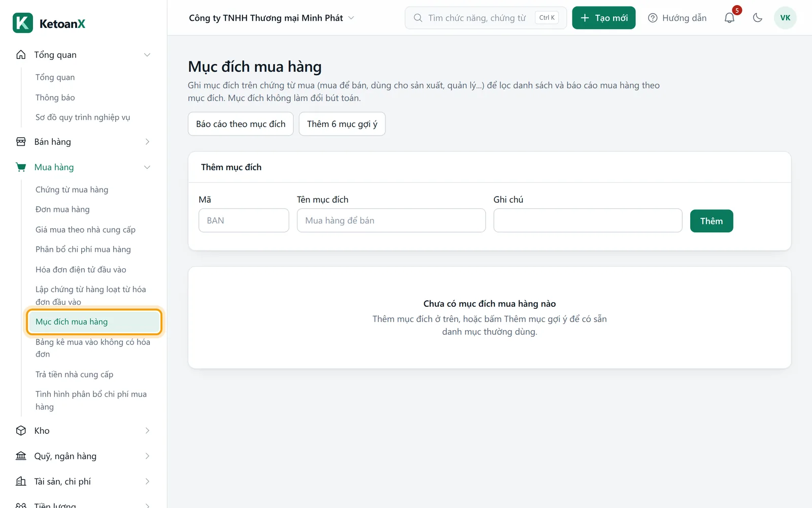The image size is (812, 508).
Task: Open Sơ đồ quy trình nghiệp vụ
Action: pos(83,117)
